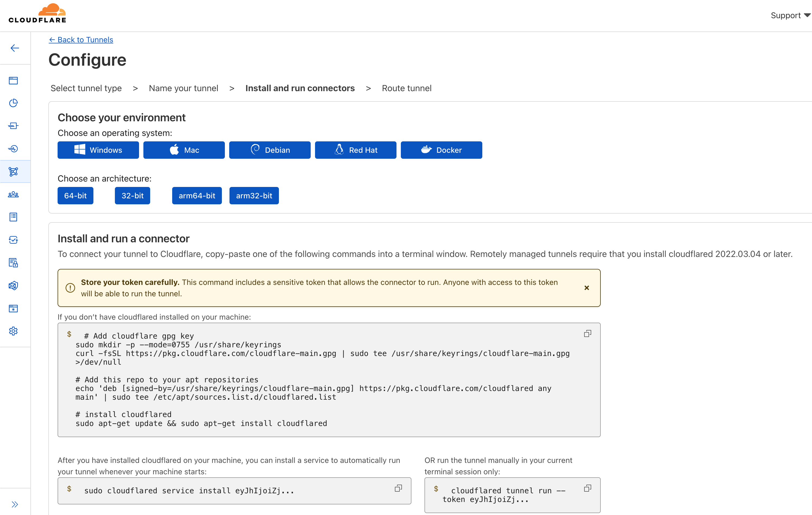Go to Select tunnel type step
Image resolution: width=812 pixels, height=515 pixels.
point(86,88)
